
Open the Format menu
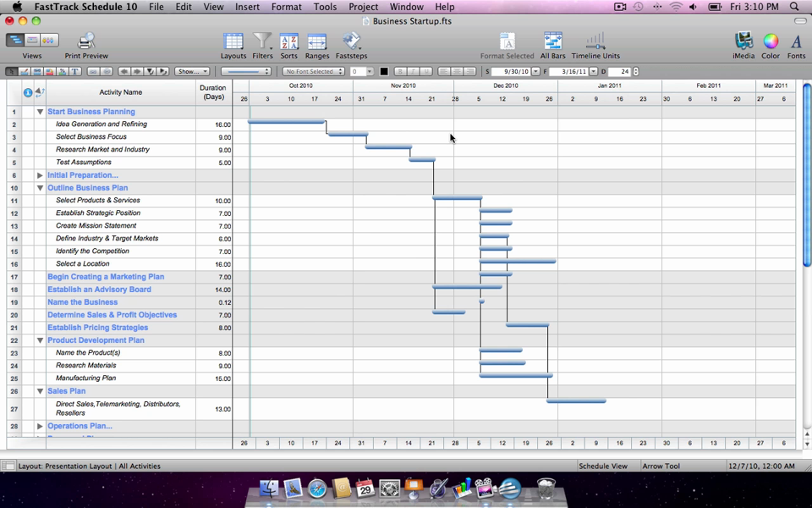coord(287,7)
